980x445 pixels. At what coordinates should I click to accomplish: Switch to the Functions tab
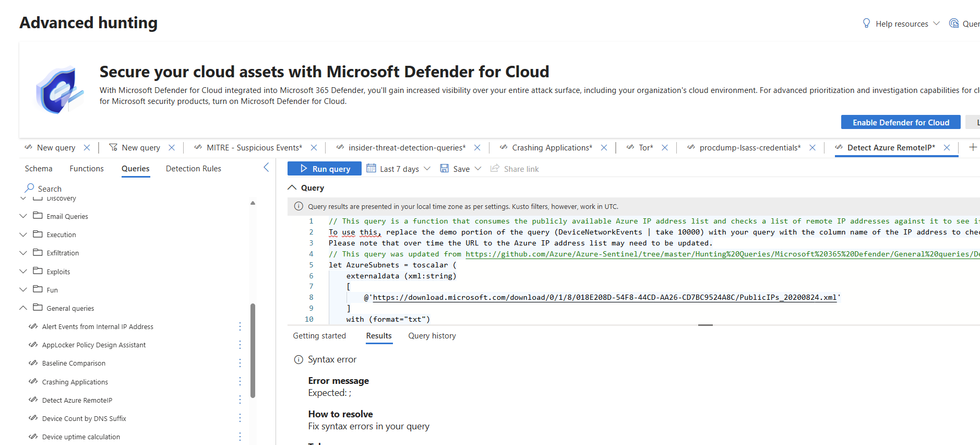point(87,168)
